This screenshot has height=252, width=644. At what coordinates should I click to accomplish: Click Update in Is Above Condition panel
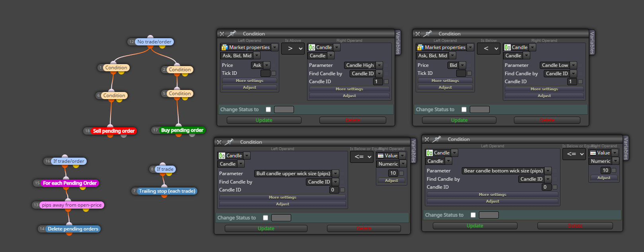point(264,120)
